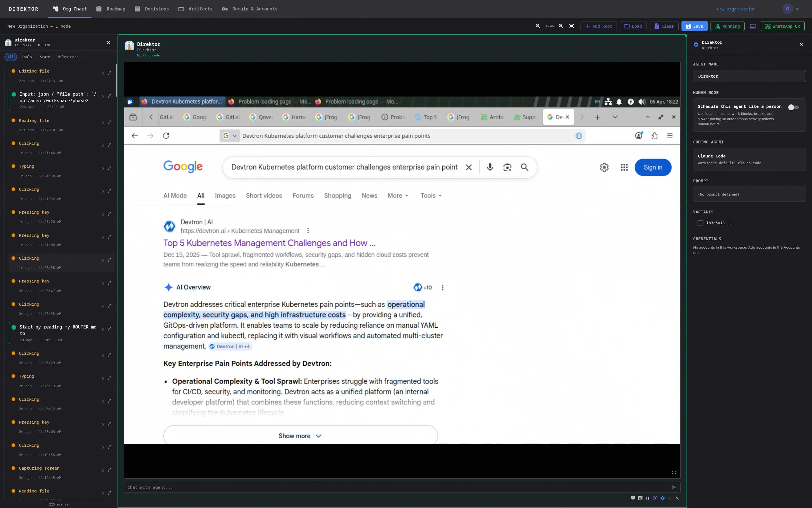
Task: Start Google voice search microphone
Action: (490, 167)
